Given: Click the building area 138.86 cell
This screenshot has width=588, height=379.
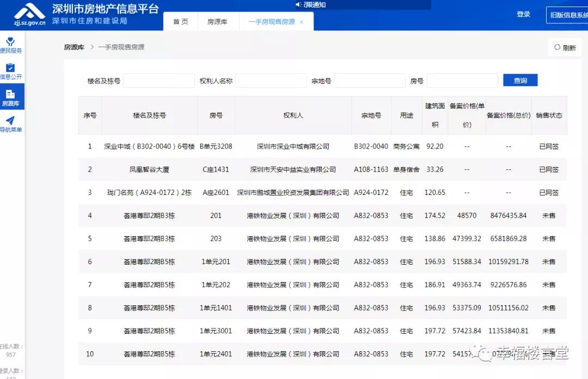Looking at the screenshot, I should pos(434,239).
